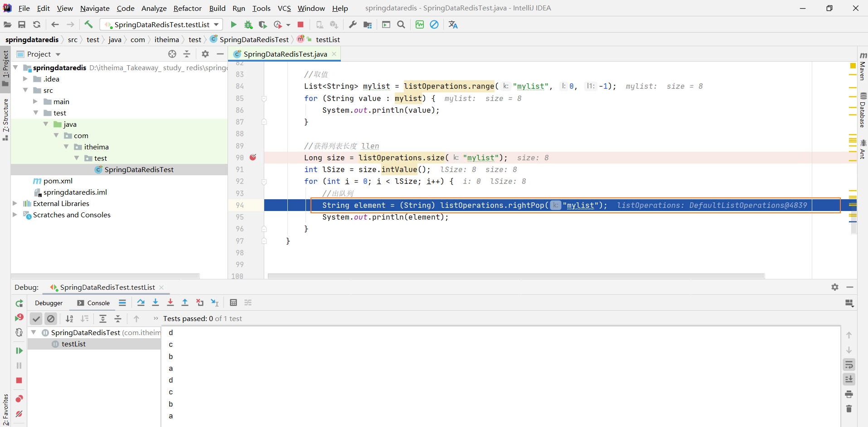868x427 pixels.
Task: Click Mute Breakpoints icon in debug sidebar
Action: click(19, 413)
